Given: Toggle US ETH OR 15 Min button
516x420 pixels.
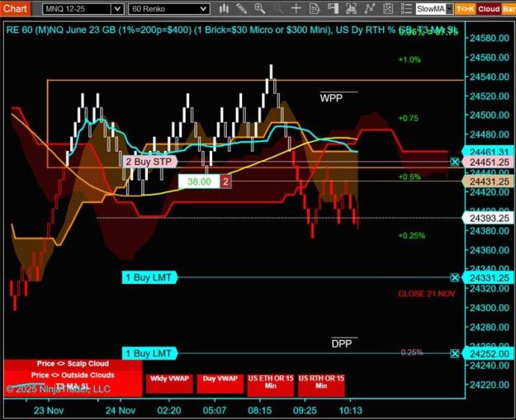Looking at the screenshot, I should [271, 385].
